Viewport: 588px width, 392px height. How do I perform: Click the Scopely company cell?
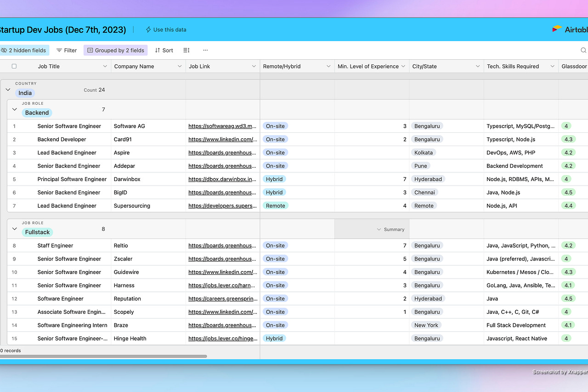148,312
